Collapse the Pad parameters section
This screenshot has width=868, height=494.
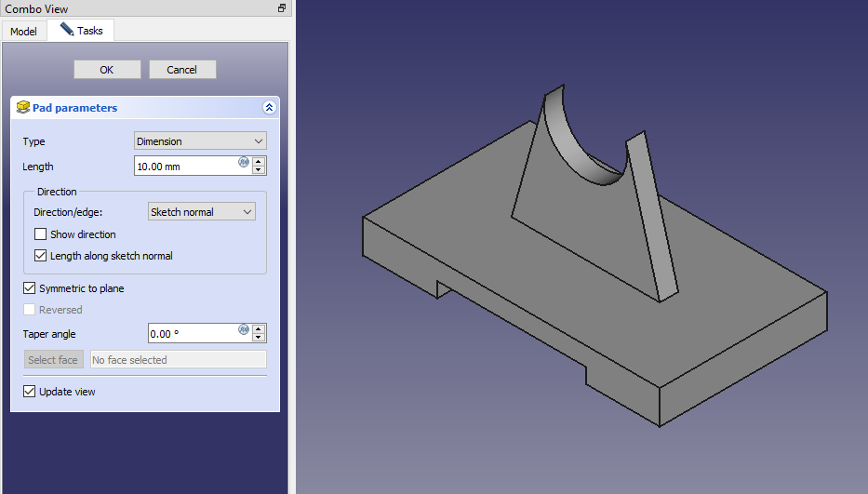tap(270, 108)
